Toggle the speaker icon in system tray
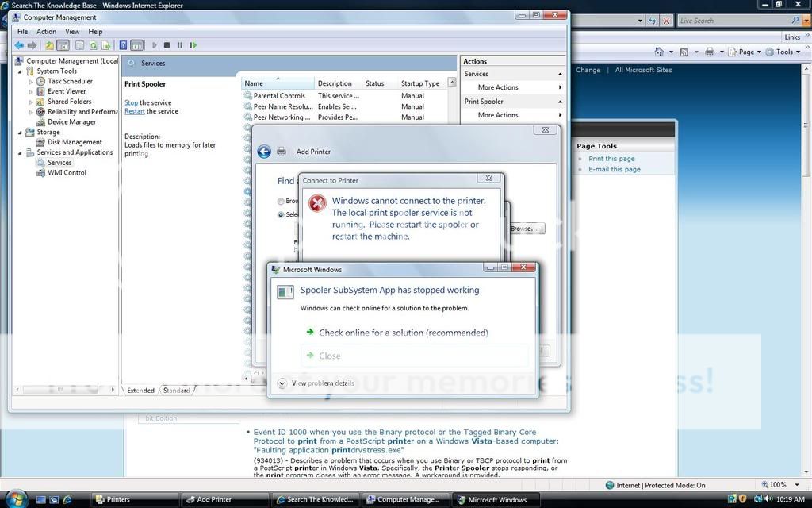Viewport: 812px width, 508px height. coord(768,499)
